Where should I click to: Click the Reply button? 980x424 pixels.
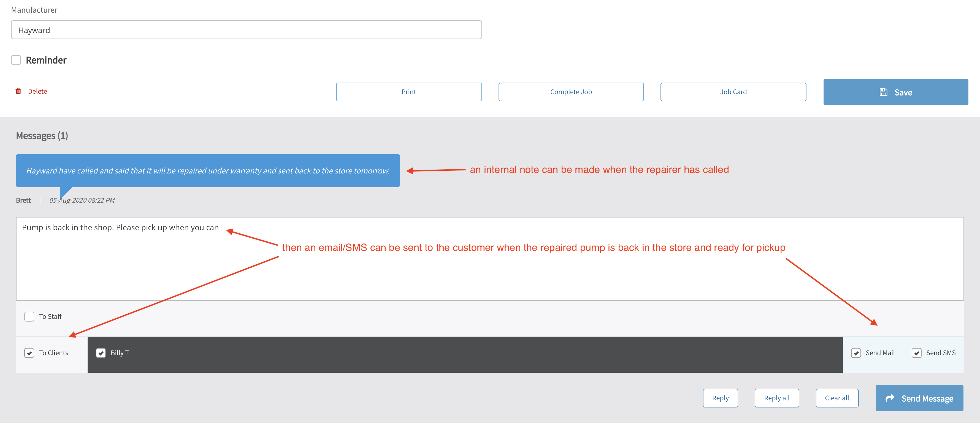pyautogui.click(x=720, y=398)
